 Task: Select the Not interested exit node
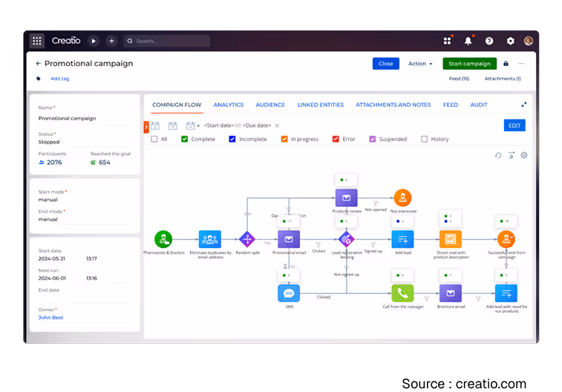click(402, 197)
